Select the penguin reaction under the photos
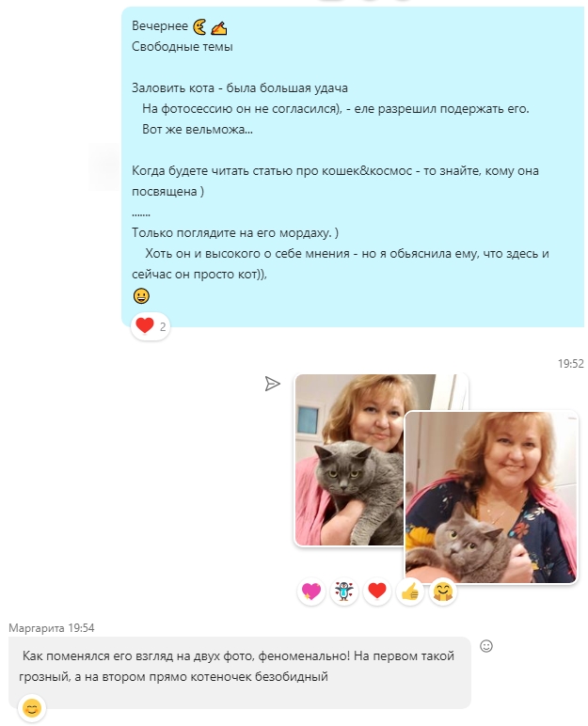588x726 pixels. 344,592
